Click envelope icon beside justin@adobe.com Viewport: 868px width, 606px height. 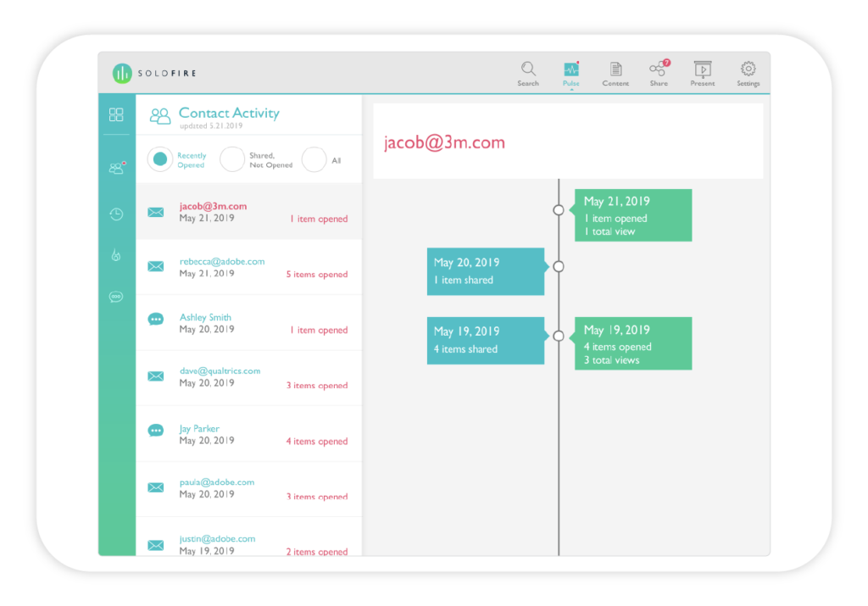point(156,545)
